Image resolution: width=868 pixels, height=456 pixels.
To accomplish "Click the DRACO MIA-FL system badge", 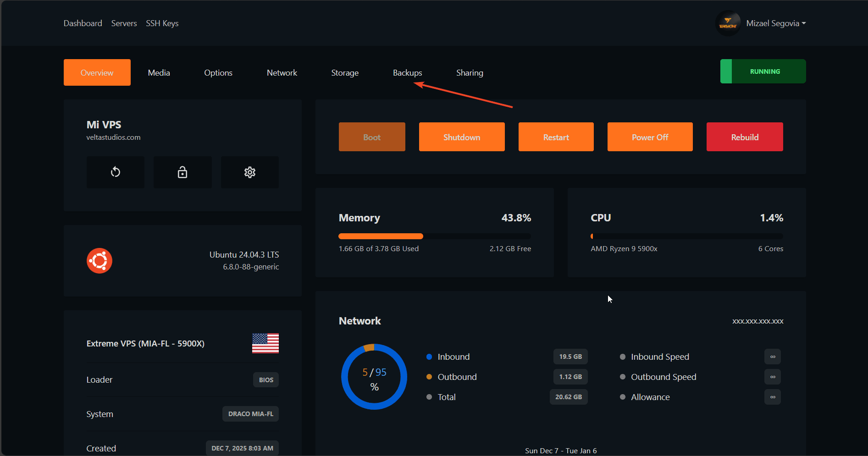I will coord(251,414).
